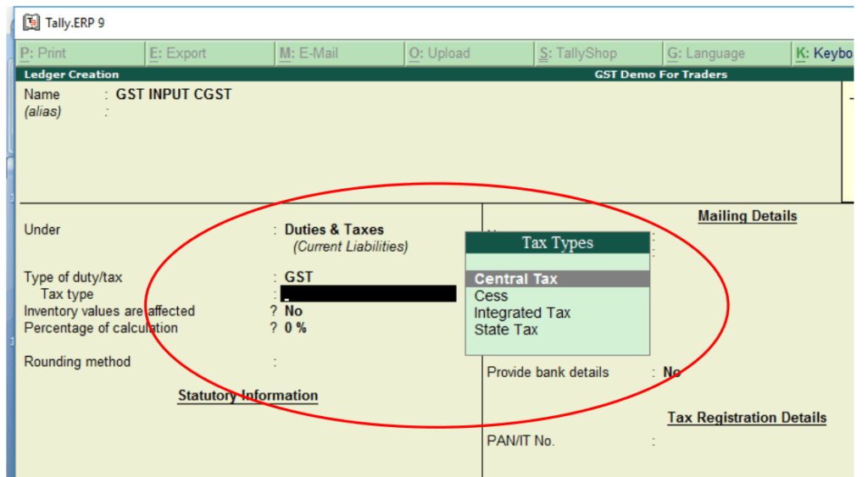Click the Percentage of calculation label

point(101,328)
